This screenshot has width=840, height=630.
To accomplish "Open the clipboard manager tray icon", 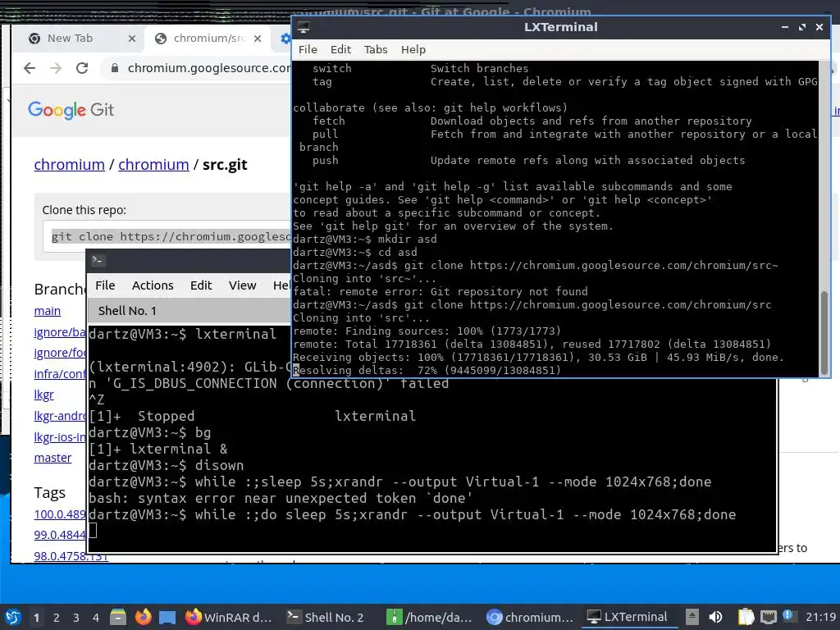I will (746, 617).
